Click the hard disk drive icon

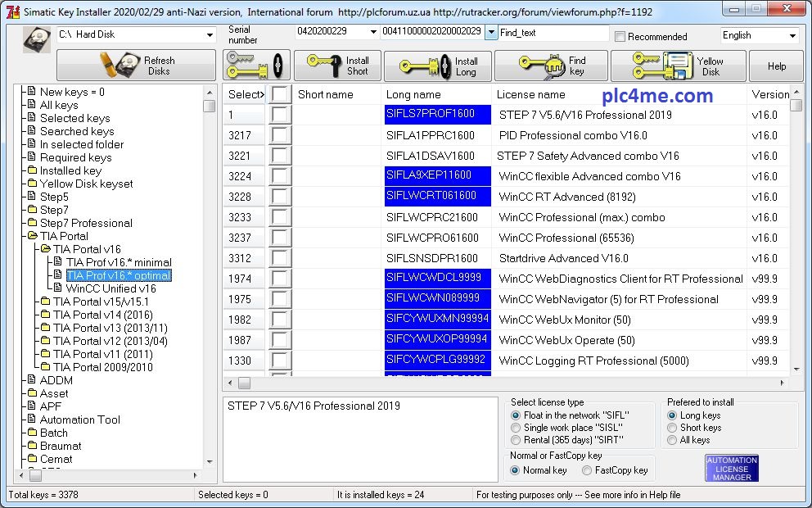tap(37, 39)
